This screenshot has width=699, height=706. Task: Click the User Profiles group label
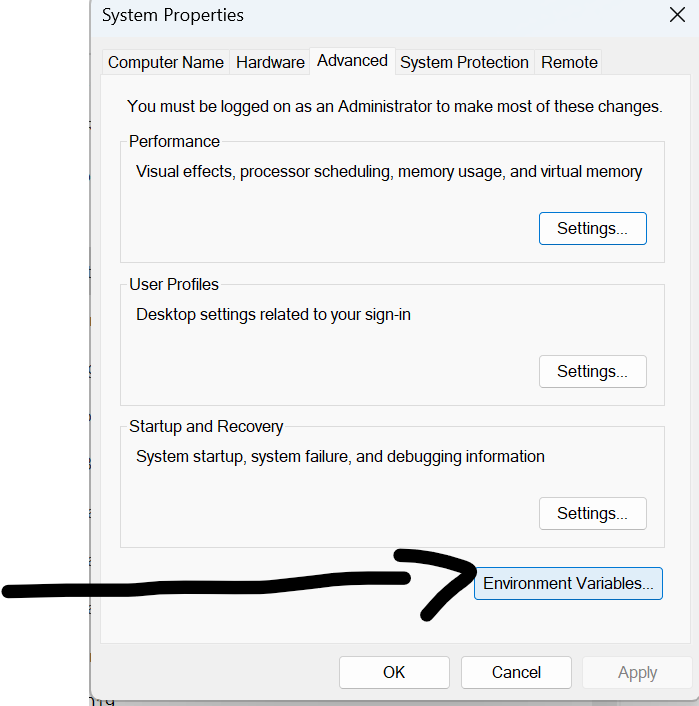coord(174,285)
